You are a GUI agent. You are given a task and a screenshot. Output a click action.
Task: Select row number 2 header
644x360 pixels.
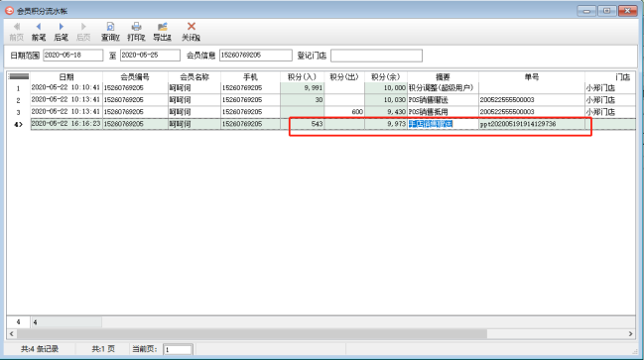click(x=19, y=100)
